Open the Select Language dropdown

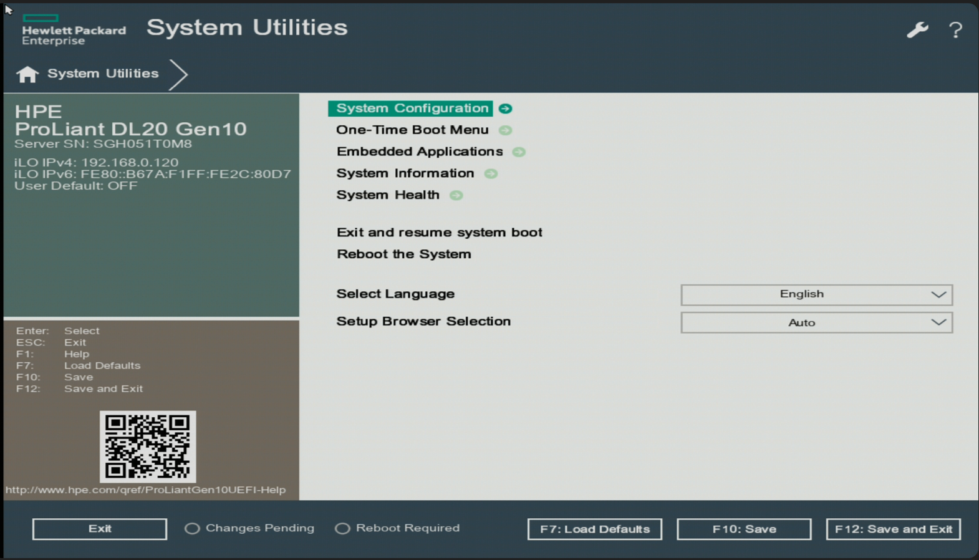[816, 294]
